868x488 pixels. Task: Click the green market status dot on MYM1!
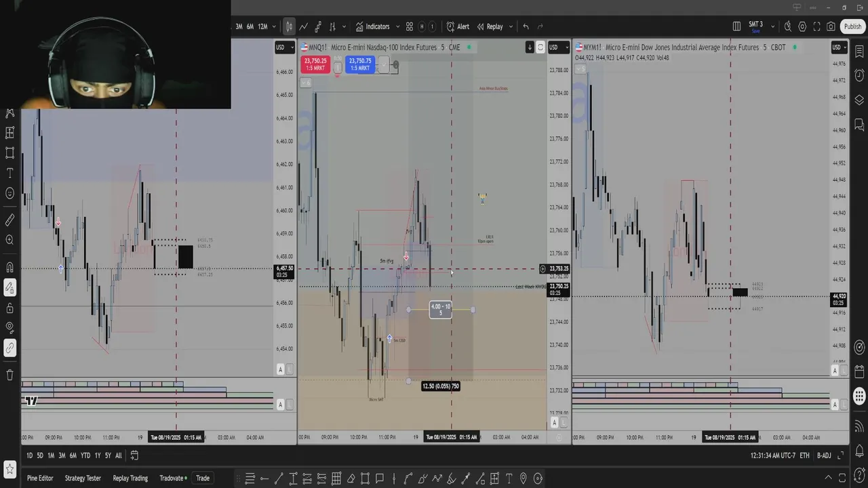794,47
